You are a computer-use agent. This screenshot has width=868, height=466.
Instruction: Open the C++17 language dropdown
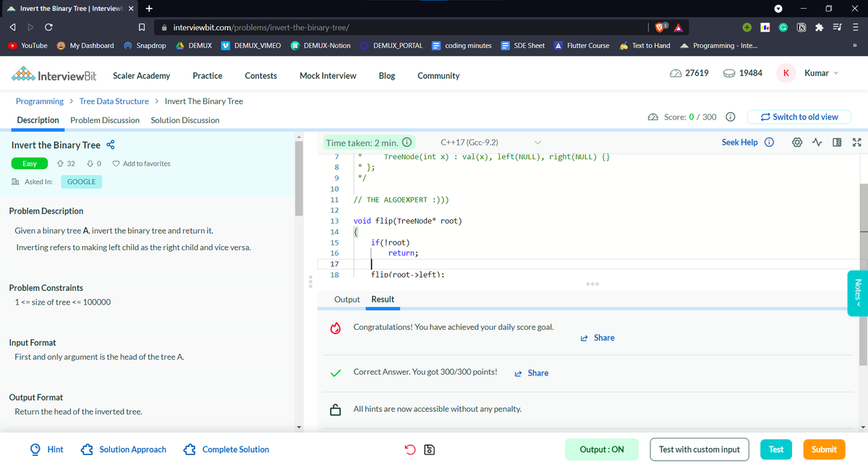tap(490, 143)
